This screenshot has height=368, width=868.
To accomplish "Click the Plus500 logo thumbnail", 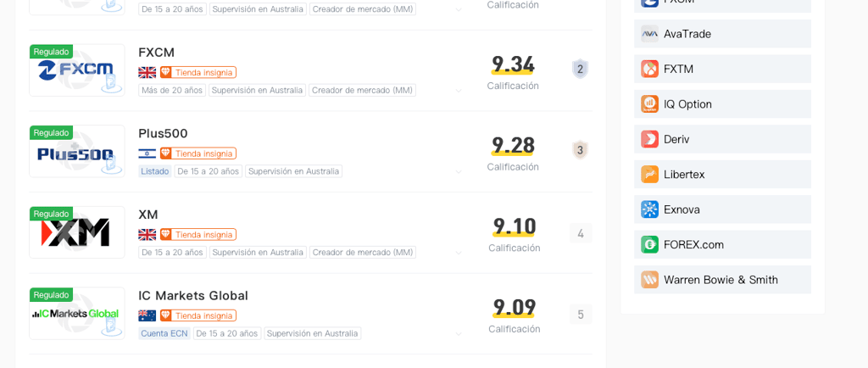I will click(x=77, y=153).
